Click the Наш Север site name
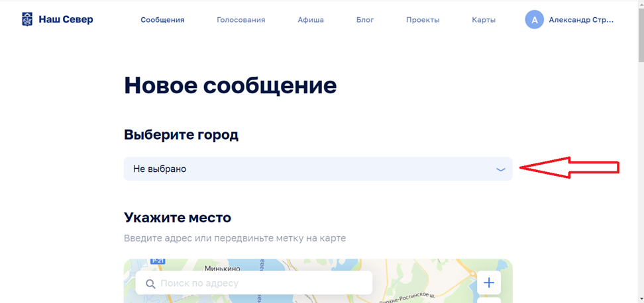 pyautogui.click(x=66, y=19)
